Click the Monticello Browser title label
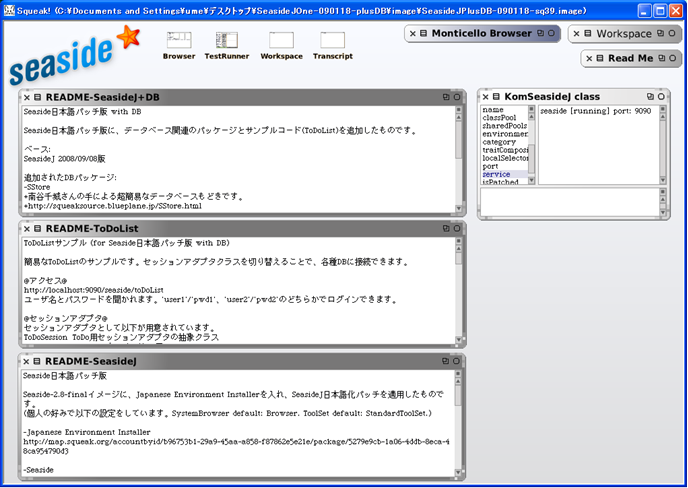 tap(481, 33)
